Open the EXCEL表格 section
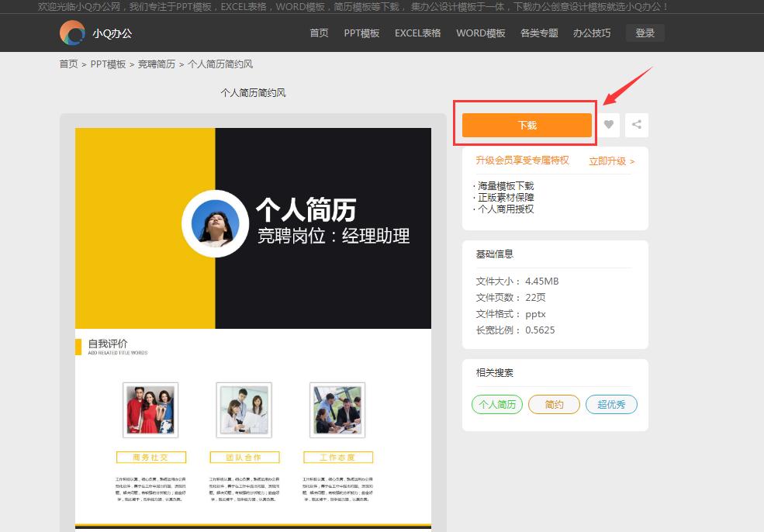 (x=417, y=33)
